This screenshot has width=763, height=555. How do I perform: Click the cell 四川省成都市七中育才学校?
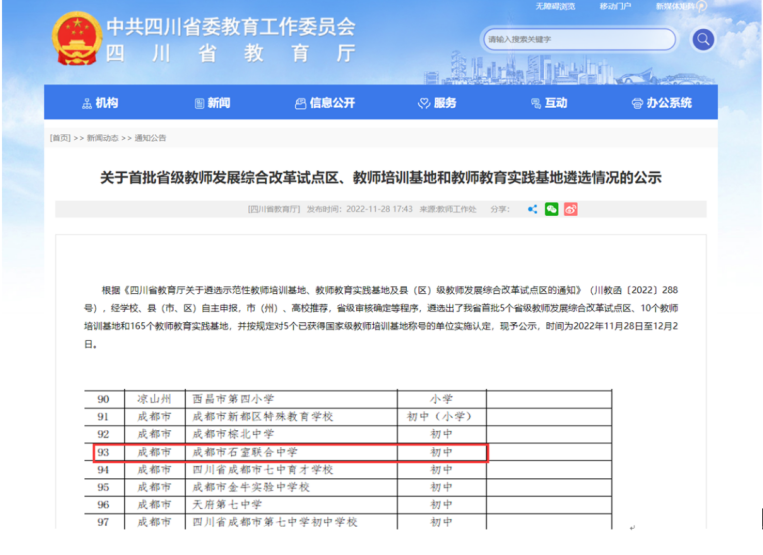pyautogui.click(x=263, y=470)
